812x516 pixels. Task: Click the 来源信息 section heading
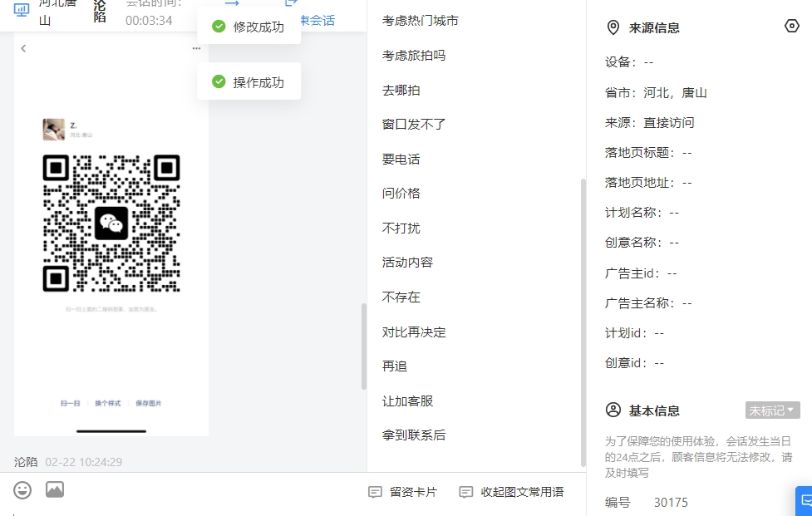[x=654, y=28]
